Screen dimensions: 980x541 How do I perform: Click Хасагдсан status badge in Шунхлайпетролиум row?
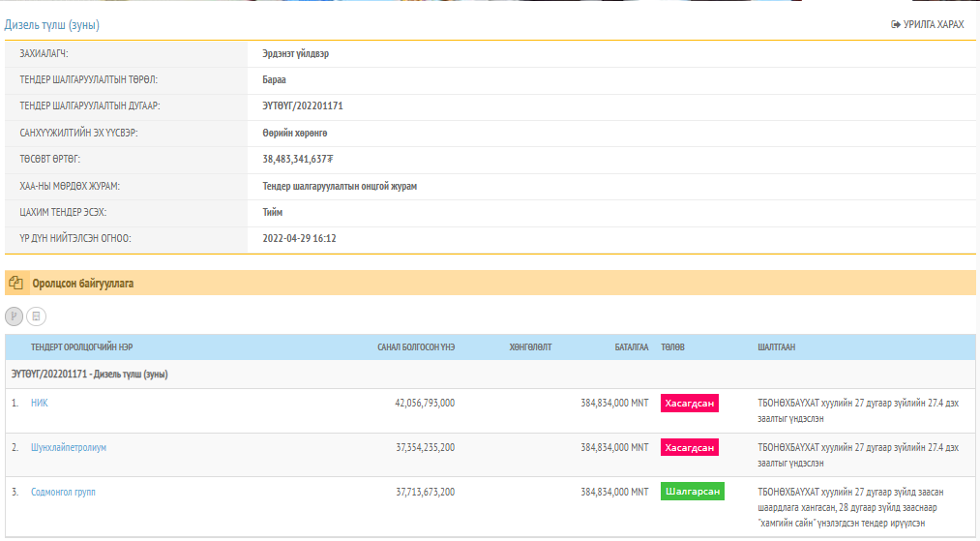tap(689, 447)
